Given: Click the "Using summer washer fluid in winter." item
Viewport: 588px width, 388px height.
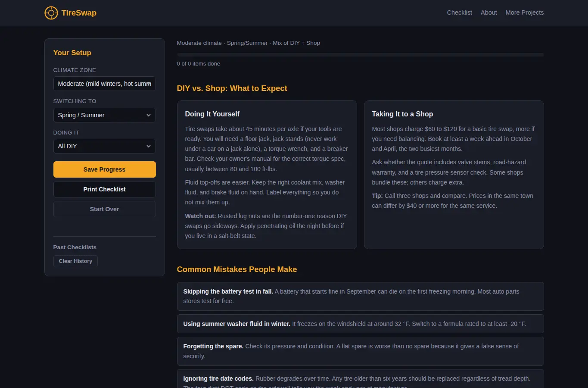Looking at the screenshot, I should pyautogui.click(x=360, y=324).
